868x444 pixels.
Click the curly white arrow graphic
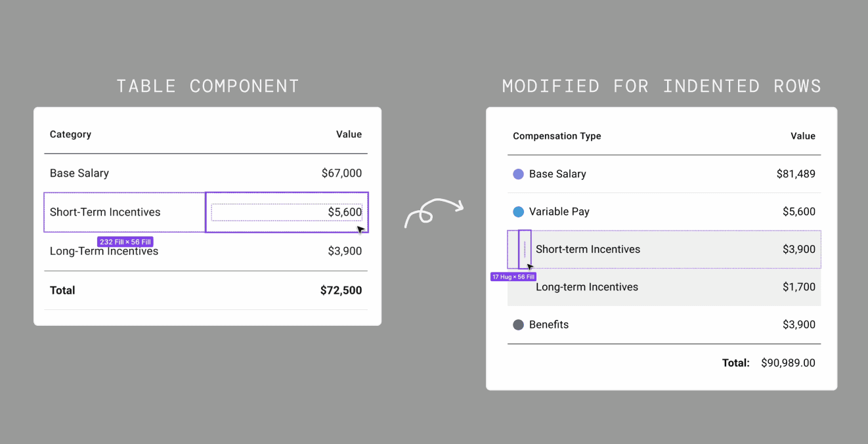coord(434,212)
